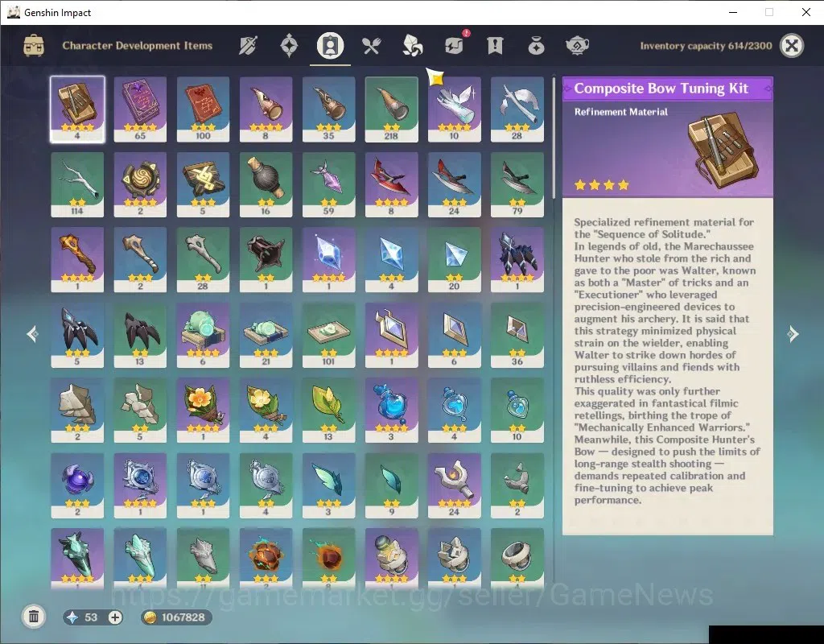The width and height of the screenshot is (824, 644).
Task: Select the horseshoe-shaped item with count 24
Action: click(454, 485)
